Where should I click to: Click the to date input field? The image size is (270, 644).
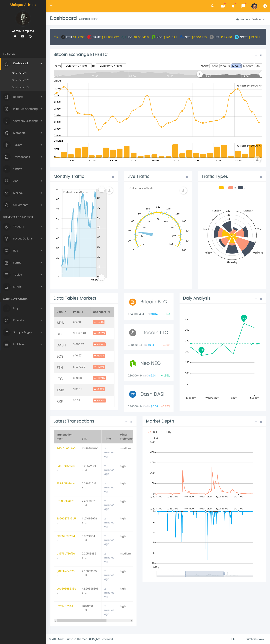[111, 66]
